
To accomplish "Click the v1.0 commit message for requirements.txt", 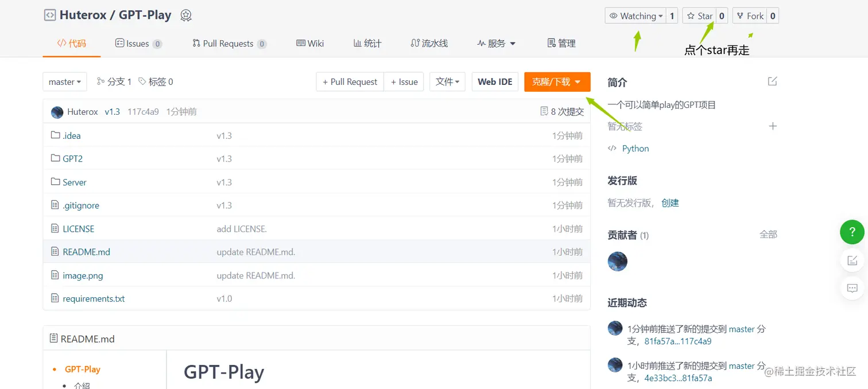I will tap(224, 298).
